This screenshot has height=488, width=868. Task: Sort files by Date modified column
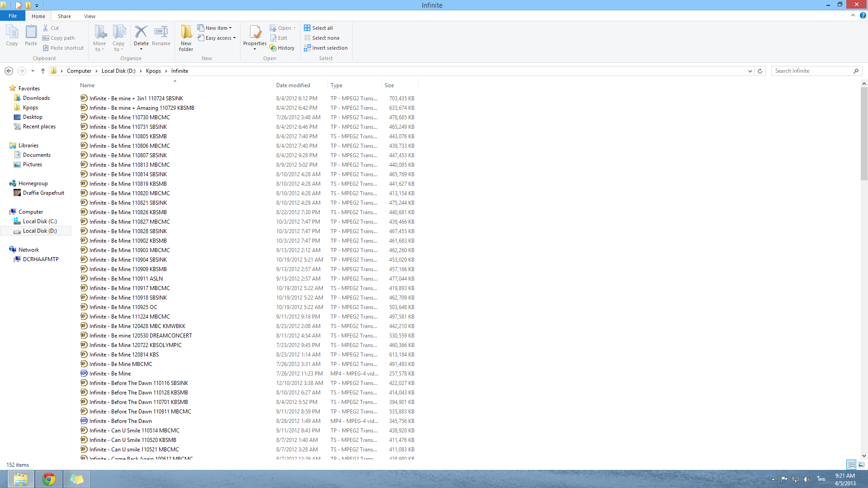point(293,85)
